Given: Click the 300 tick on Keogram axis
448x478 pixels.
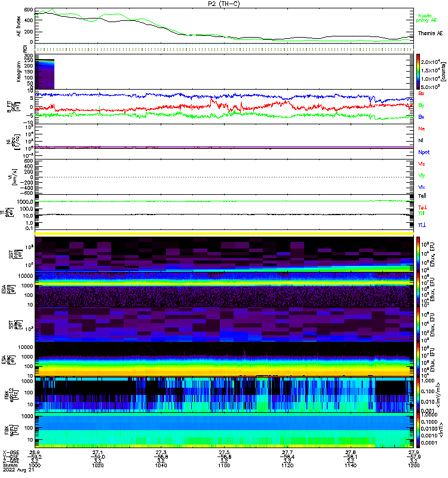Looking at the screenshot, I should pos(29,56).
